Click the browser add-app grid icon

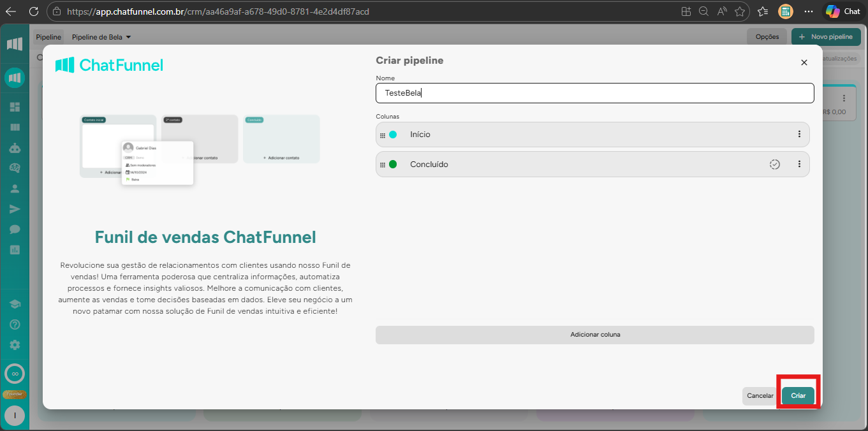coord(686,11)
